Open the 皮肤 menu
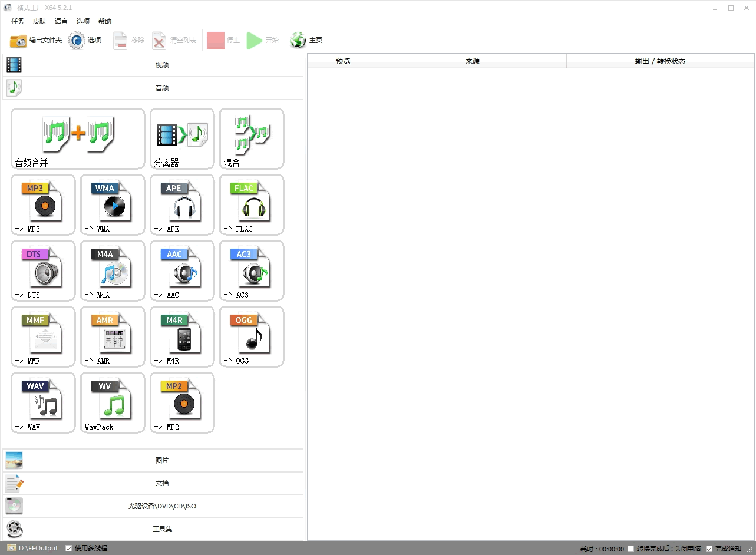 point(39,21)
